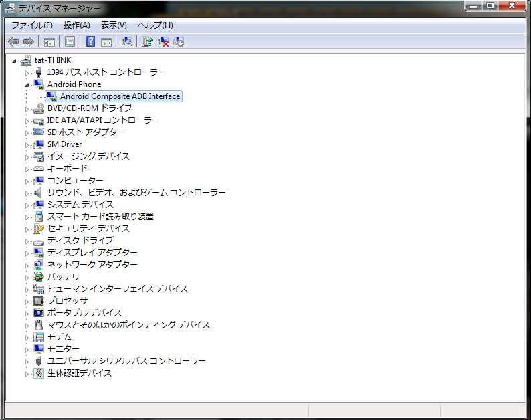Close the デバイス マネージャー window

coord(512,5)
